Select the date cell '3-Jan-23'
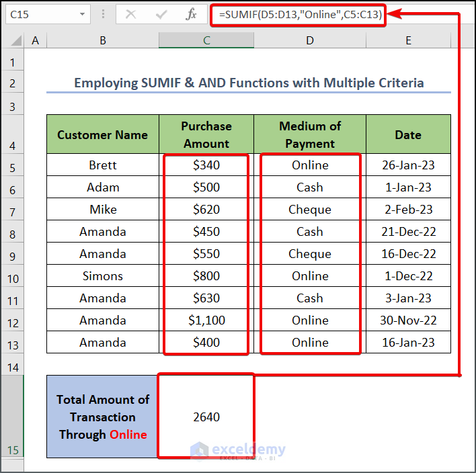 tap(408, 298)
